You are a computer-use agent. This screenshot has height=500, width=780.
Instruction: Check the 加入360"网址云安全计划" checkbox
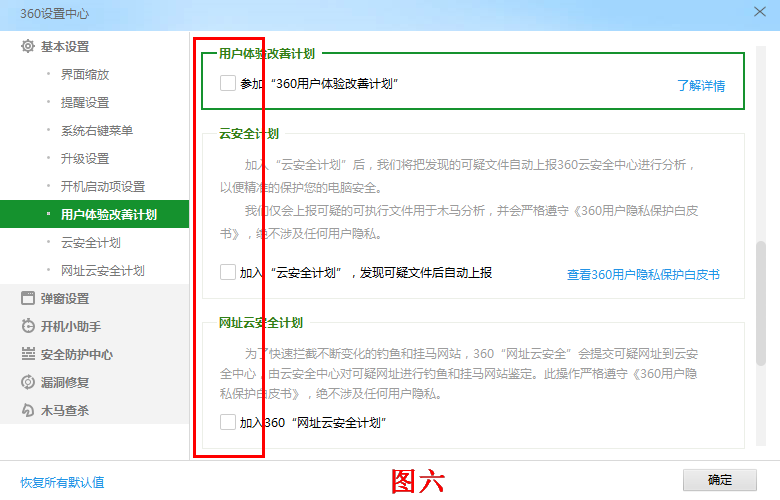[x=228, y=422]
